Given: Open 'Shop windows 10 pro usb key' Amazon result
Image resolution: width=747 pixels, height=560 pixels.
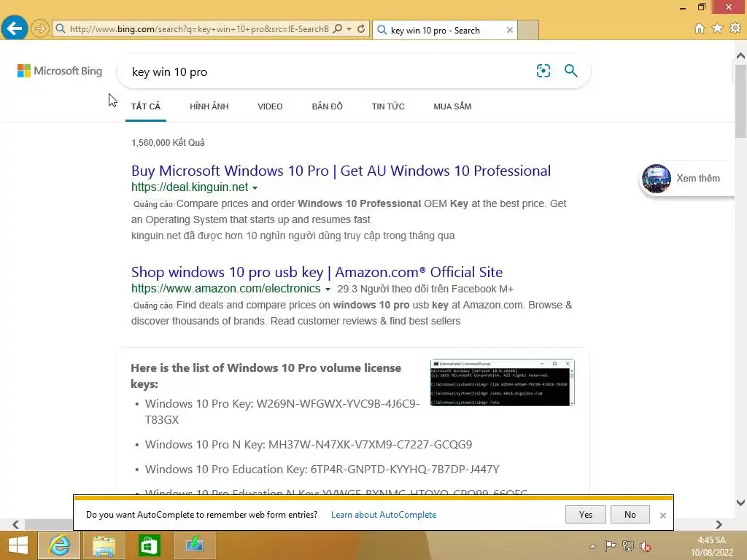Looking at the screenshot, I should click(317, 272).
